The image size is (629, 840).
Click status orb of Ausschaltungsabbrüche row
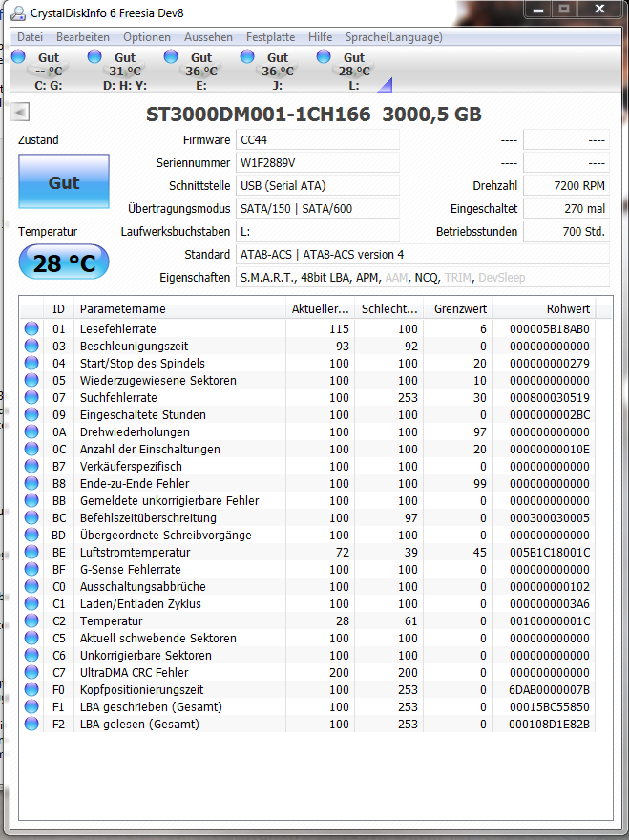pyautogui.click(x=31, y=586)
